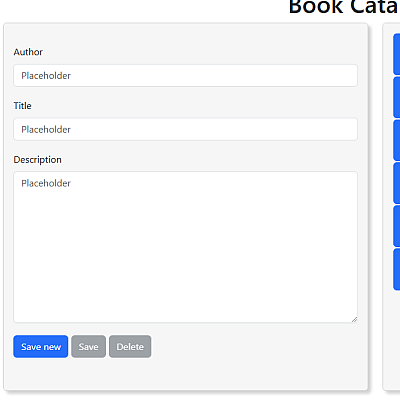400x400 pixels.
Task: Click the Title field label
Action: click(x=22, y=106)
